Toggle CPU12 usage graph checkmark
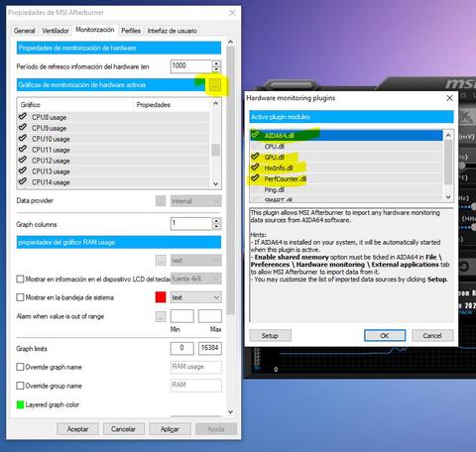The image size is (476, 452). (23, 160)
